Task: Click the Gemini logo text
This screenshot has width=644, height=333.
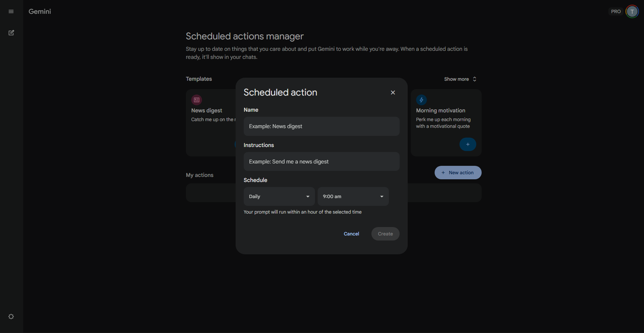Action: point(40,11)
